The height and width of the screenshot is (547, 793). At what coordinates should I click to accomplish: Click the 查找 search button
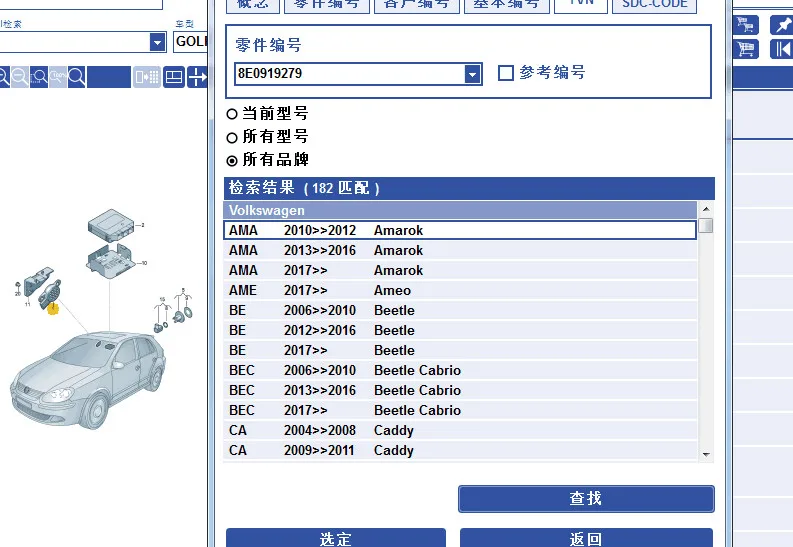point(586,498)
